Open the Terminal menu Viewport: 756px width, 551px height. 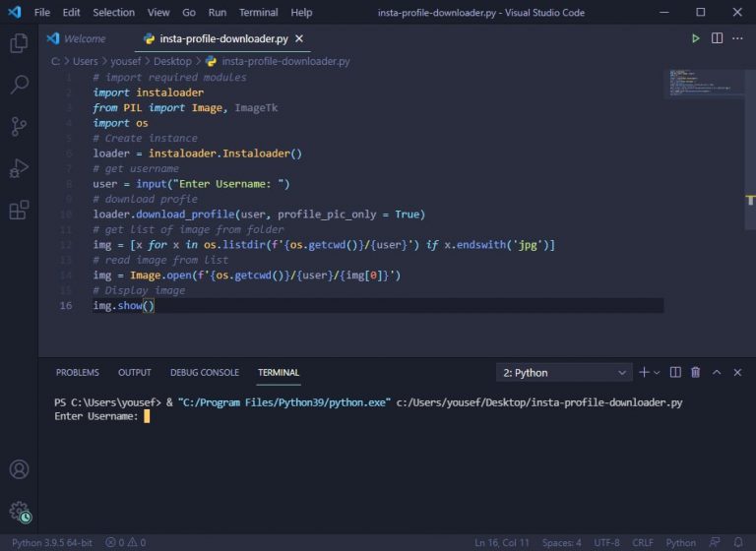pyautogui.click(x=259, y=13)
